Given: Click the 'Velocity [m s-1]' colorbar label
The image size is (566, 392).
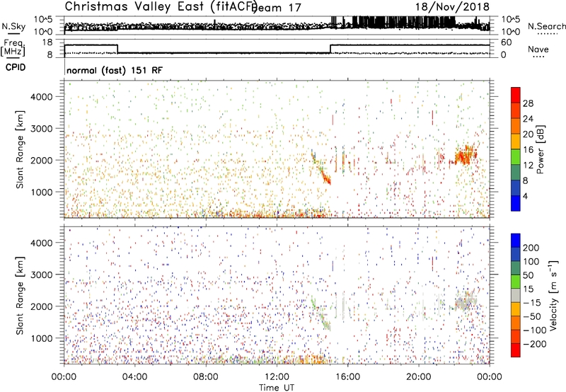Looking at the screenshot, I should pos(553,295).
